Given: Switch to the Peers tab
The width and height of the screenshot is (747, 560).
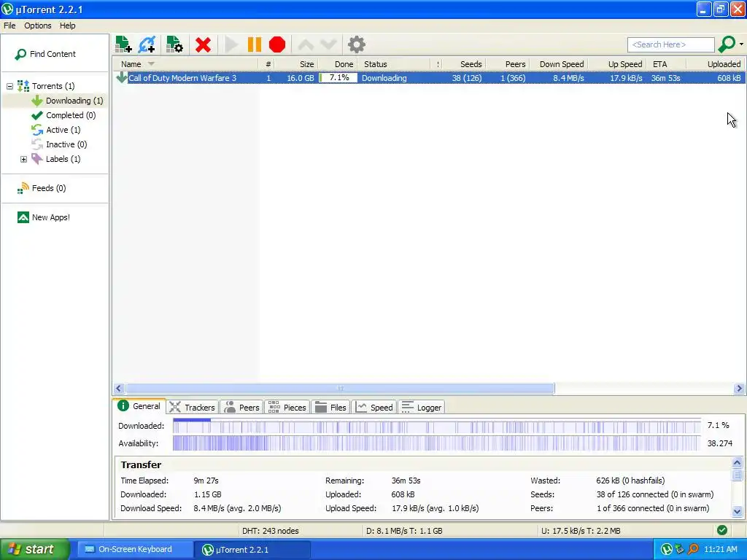Looking at the screenshot, I should (241, 408).
